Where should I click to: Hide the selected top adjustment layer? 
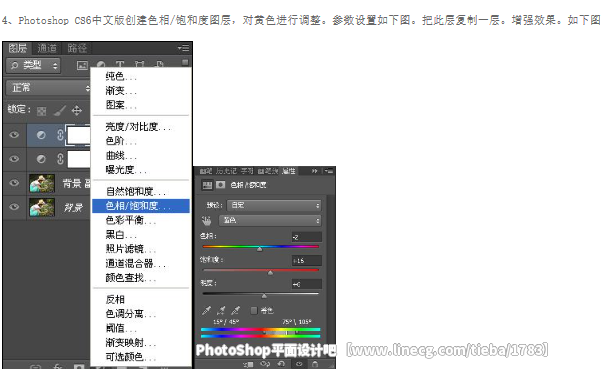(14, 135)
